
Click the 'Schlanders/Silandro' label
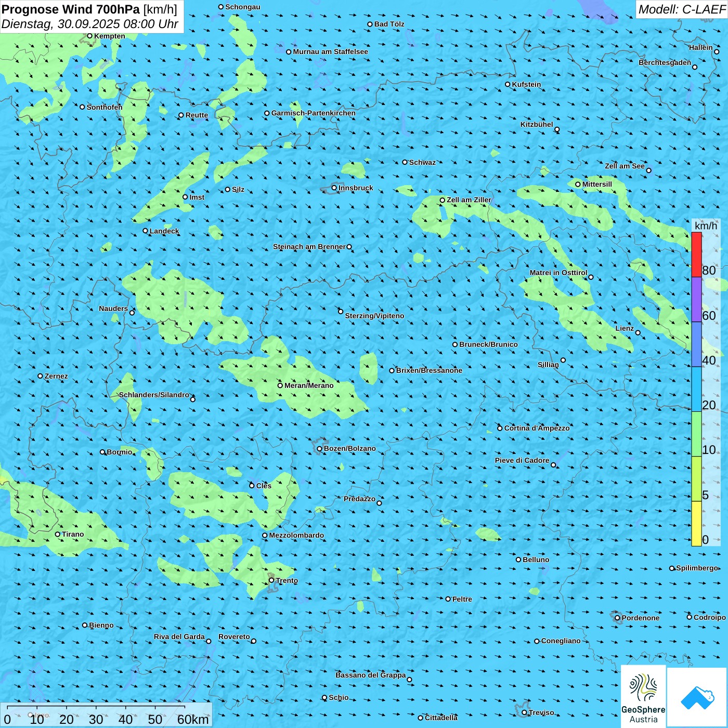[x=154, y=395]
